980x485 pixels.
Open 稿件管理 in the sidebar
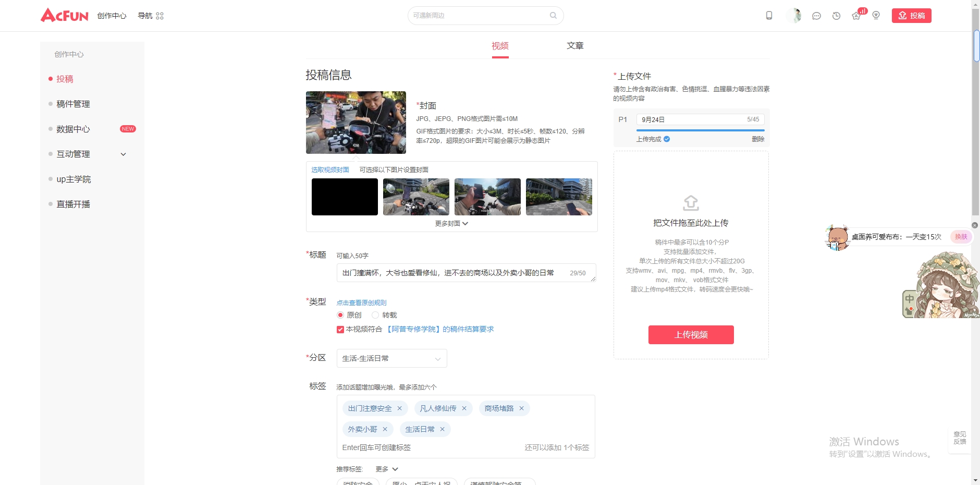coord(73,104)
